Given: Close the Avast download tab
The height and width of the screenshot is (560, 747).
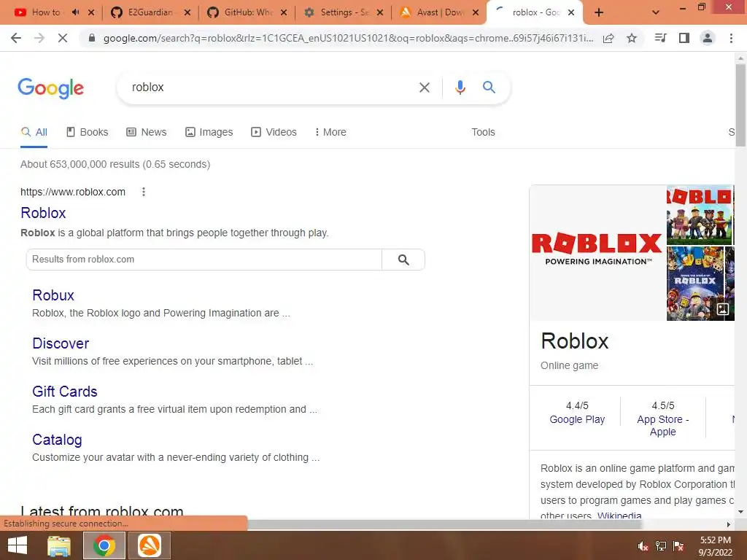Looking at the screenshot, I should (x=476, y=12).
